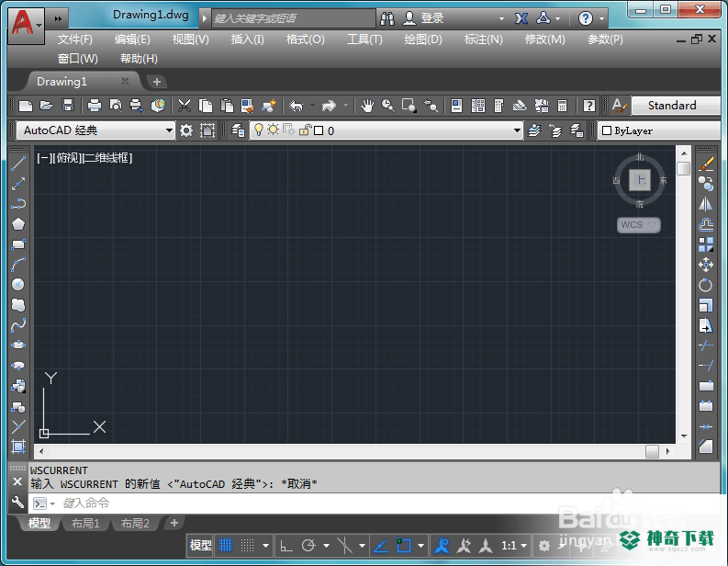Viewport: 728px width, 566px height.
Task: Toggle layer 0 sun freeze icon
Action: coord(273,130)
